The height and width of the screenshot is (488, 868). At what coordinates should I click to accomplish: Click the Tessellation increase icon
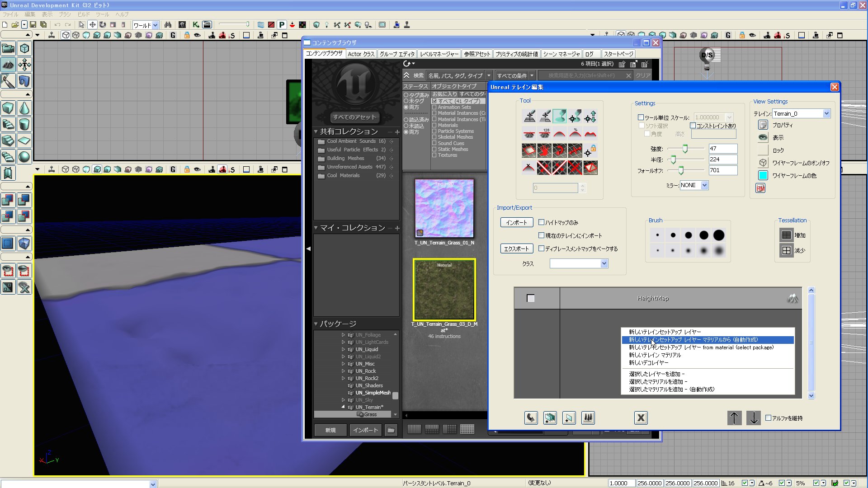787,235
